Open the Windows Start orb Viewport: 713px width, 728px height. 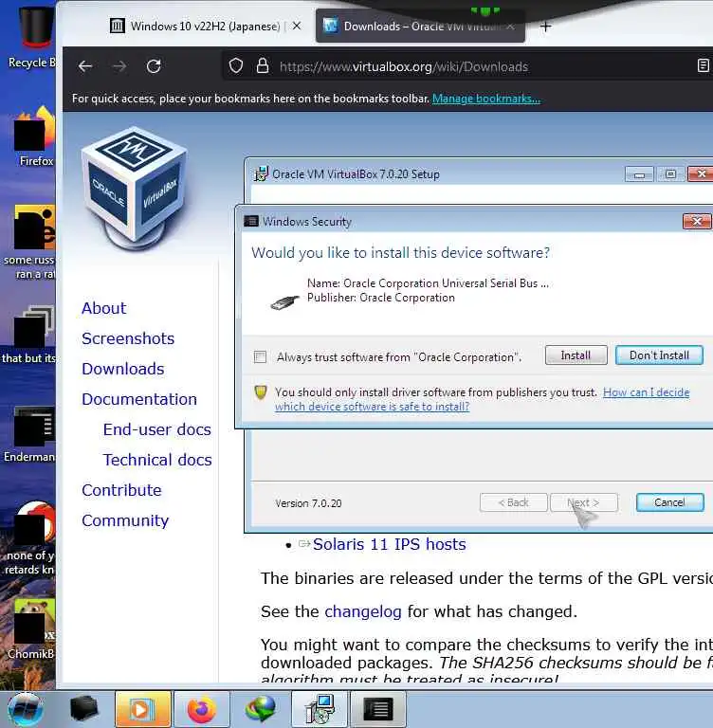point(26,709)
